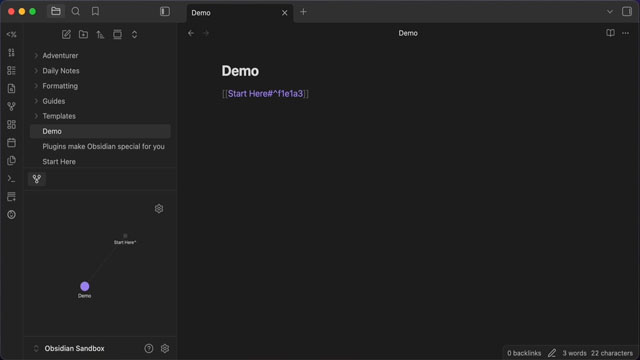Open local graph settings gear
This screenshot has height=360, width=640.
click(159, 209)
